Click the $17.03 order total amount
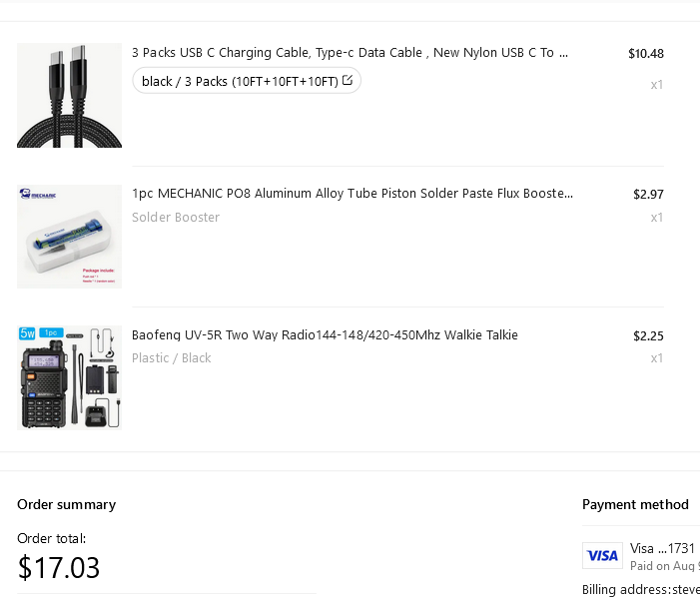The width and height of the screenshot is (700, 599). (x=59, y=568)
